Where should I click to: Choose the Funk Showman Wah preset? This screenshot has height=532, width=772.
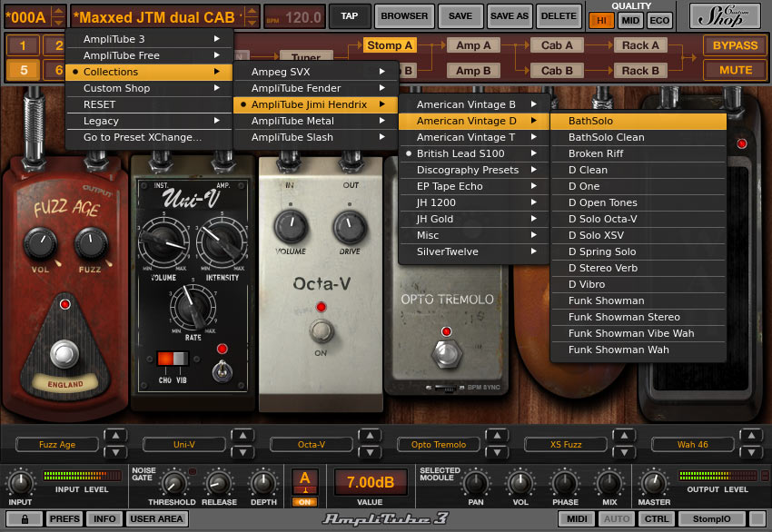click(x=638, y=350)
